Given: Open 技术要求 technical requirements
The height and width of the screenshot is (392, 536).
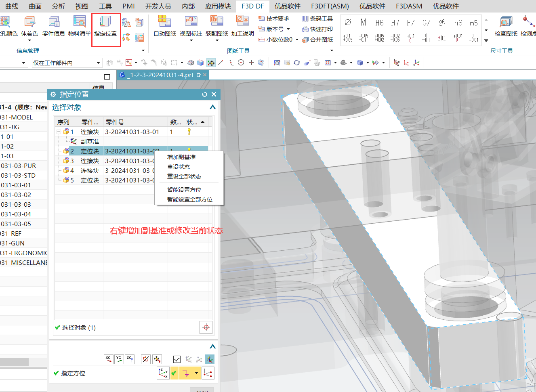Looking at the screenshot, I should pos(274,19).
